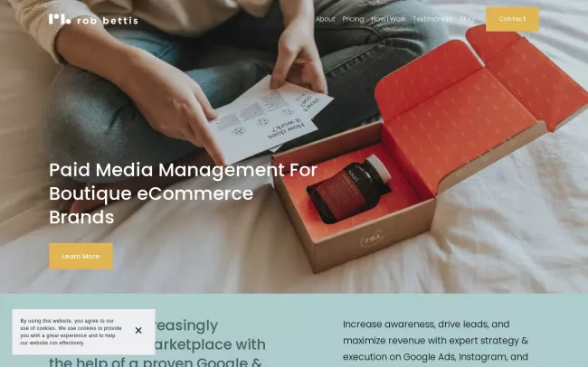
Task: Click the Google Ads, Instagram text line
Action: coord(434,357)
